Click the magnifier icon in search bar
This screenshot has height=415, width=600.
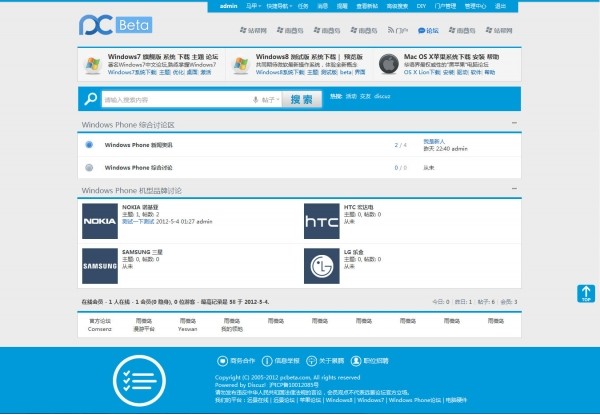click(91, 99)
